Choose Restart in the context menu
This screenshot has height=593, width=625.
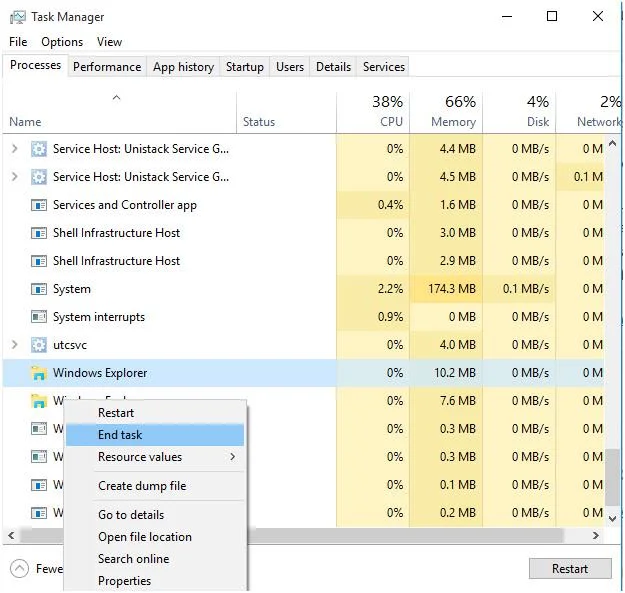pyautogui.click(x=155, y=413)
